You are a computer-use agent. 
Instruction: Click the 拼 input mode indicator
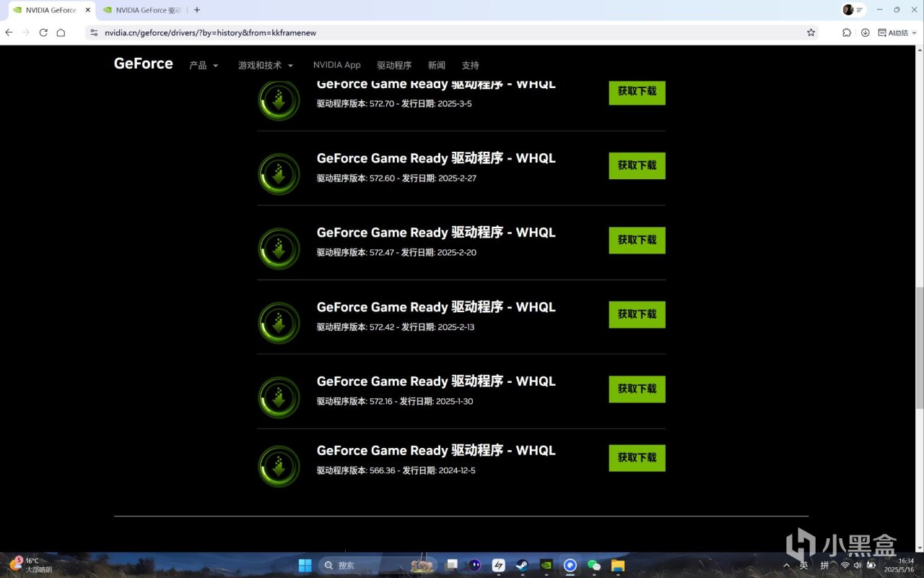click(x=824, y=565)
